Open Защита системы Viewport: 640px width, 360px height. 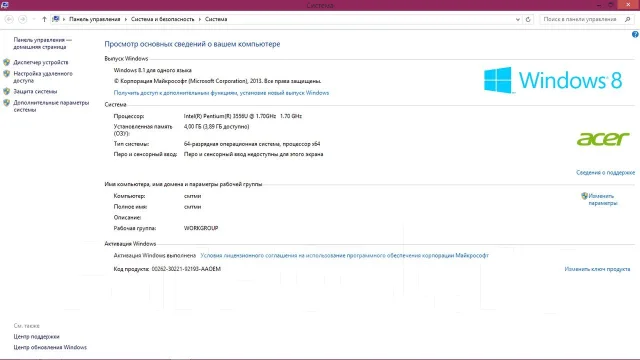35,91
